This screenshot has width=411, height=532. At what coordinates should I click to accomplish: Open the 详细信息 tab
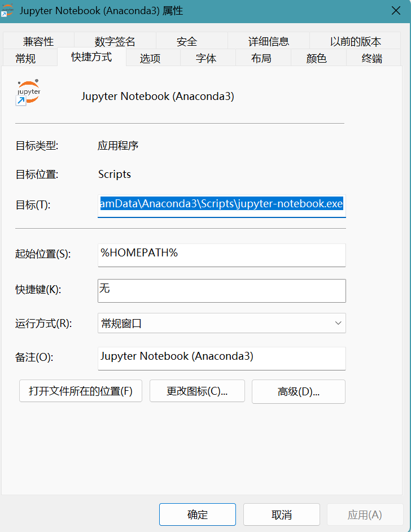click(x=269, y=41)
